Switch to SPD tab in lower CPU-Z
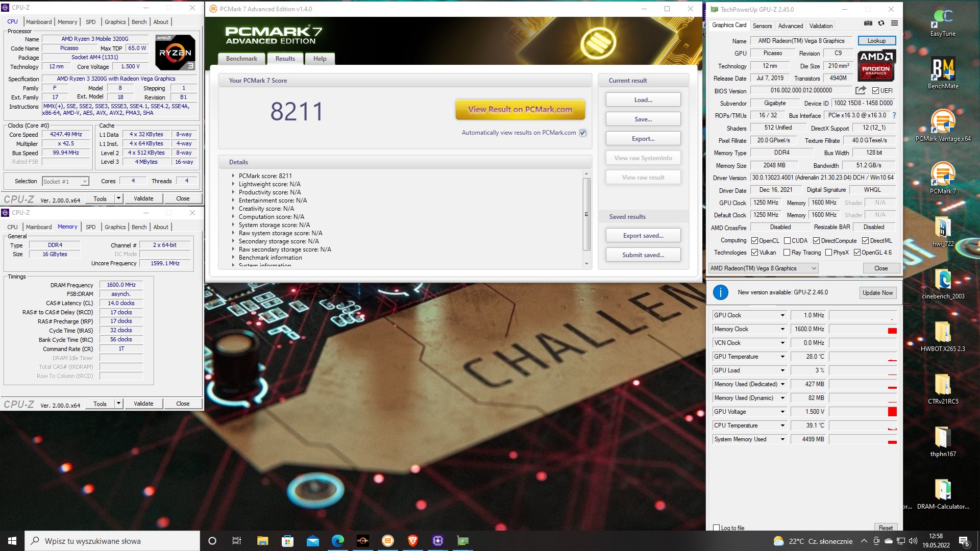980x551 pixels. [x=90, y=227]
